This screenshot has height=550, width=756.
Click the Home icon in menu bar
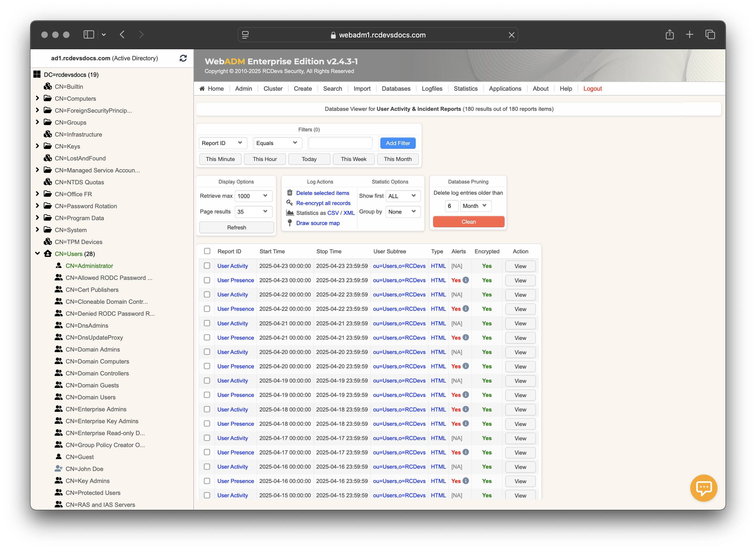click(202, 88)
